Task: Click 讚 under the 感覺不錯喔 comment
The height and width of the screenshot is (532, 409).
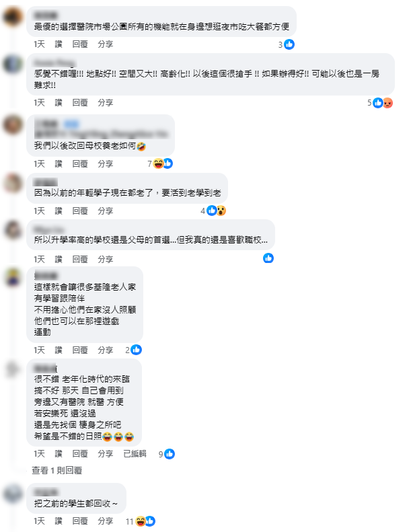Action: [59, 103]
